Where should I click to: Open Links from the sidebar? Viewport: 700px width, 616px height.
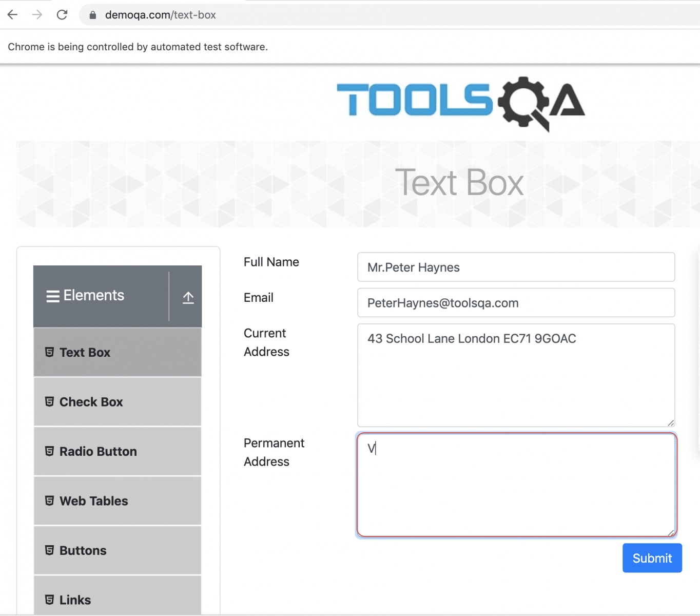(x=75, y=600)
